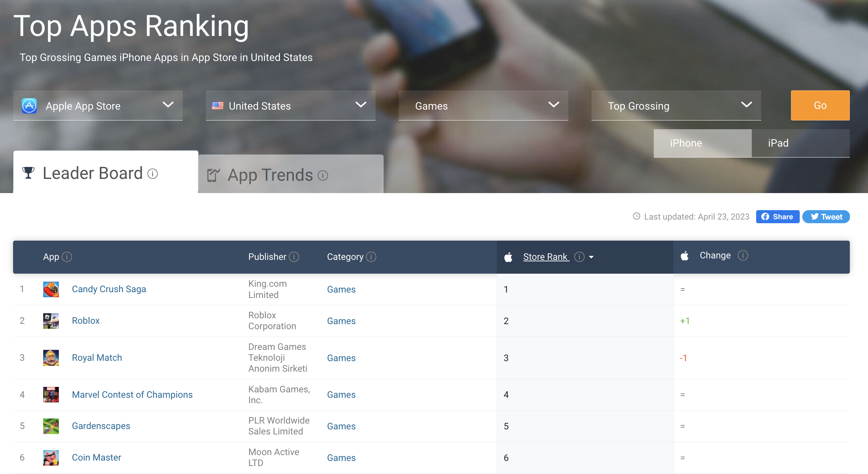Open the Leader Board info icon
The image size is (868, 474).
point(153,174)
